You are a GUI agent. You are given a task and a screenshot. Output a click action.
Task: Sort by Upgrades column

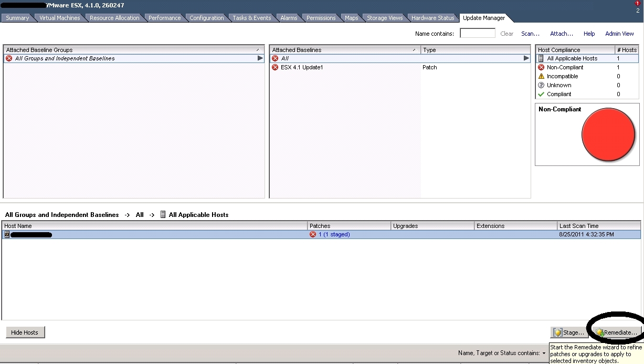(432, 226)
